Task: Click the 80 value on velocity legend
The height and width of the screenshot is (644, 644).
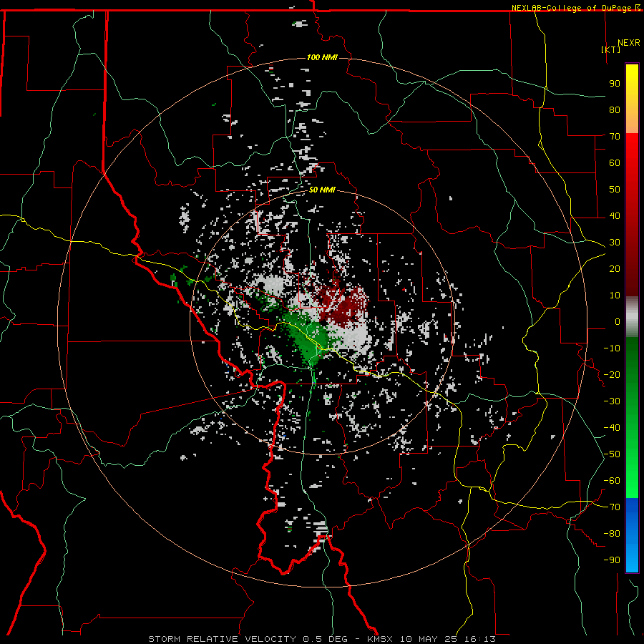Action: [615, 110]
